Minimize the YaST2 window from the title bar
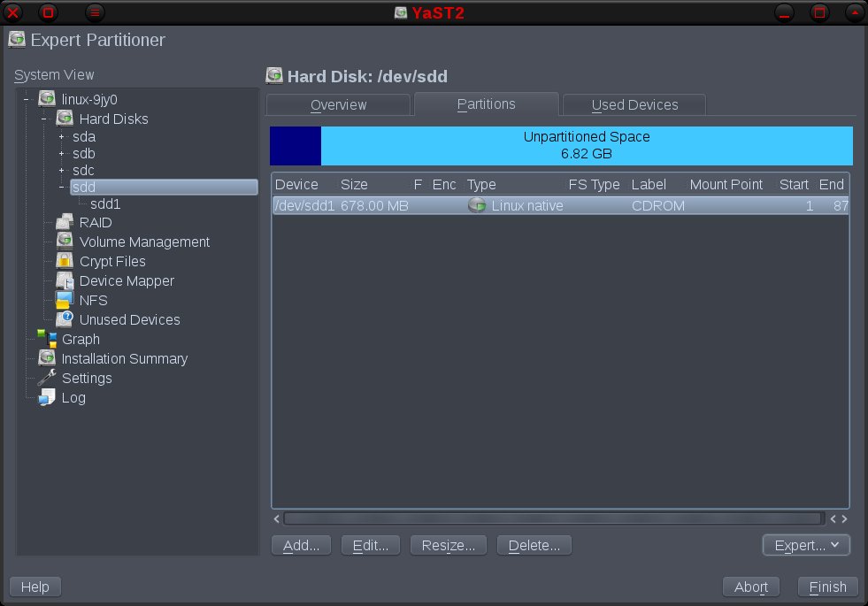The image size is (868, 606). click(x=785, y=13)
